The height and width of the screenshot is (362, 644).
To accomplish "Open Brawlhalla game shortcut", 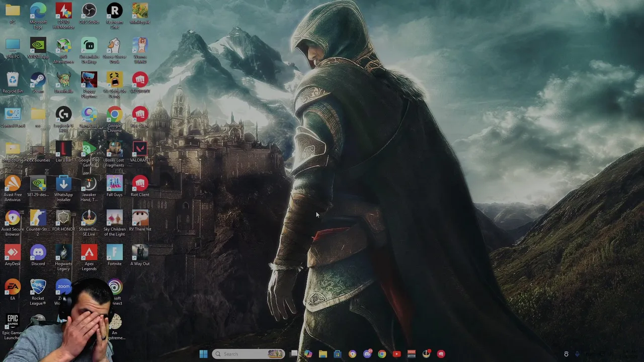I will coord(63,83).
